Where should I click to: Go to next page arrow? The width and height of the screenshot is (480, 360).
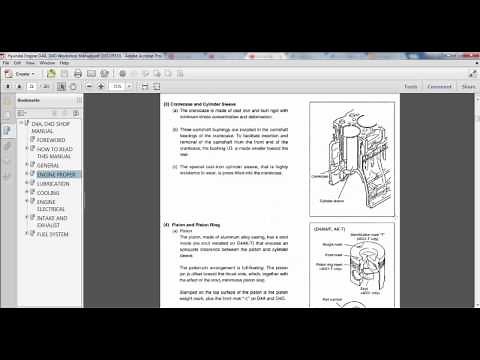coord(19,86)
